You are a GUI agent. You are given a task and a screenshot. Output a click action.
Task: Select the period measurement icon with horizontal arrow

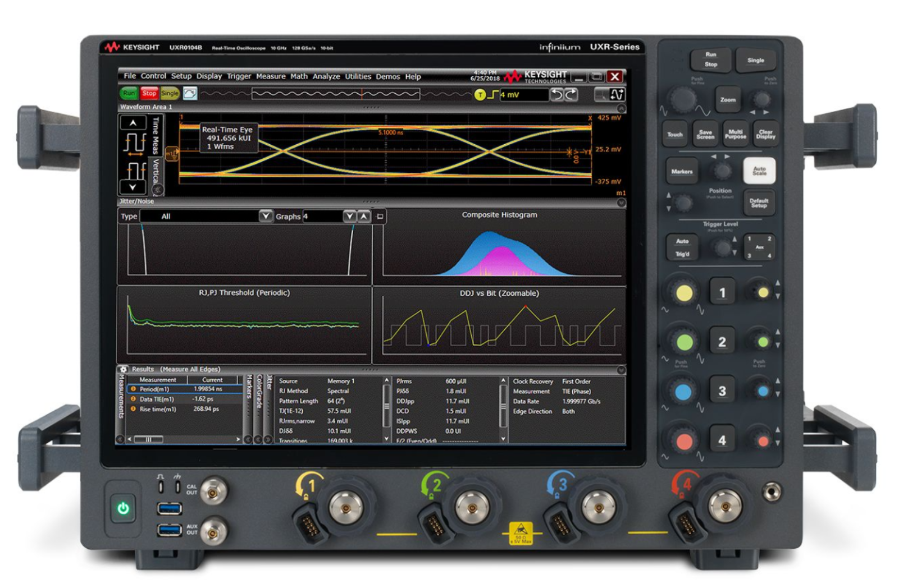135,144
